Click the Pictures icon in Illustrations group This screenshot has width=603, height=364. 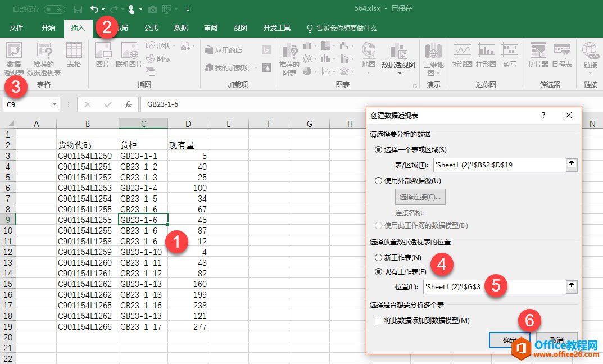point(103,55)
